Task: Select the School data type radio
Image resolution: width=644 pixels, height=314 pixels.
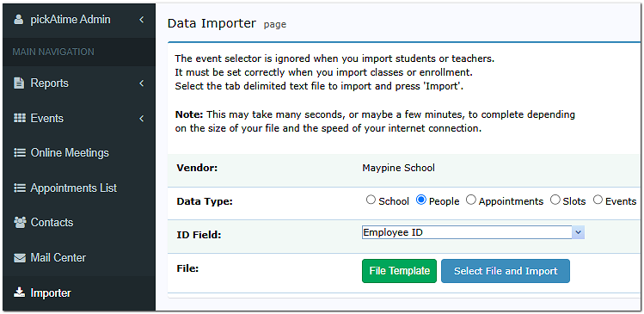Action: click(371, 200)
